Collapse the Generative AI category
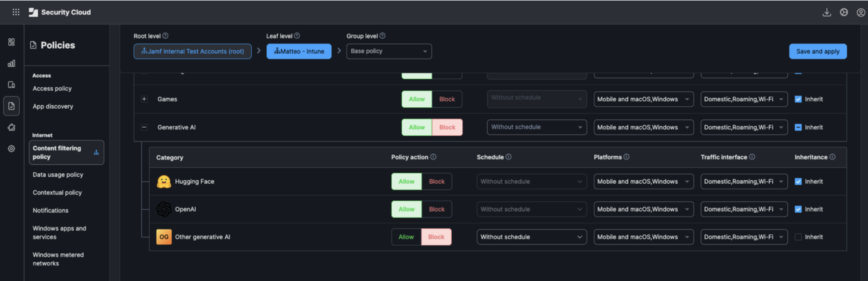 (x=144, y=127)
